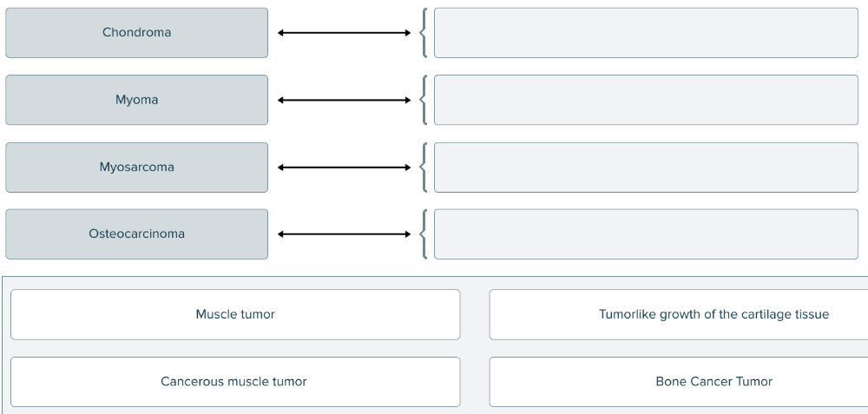Click the empty answer slot for Myoma

coord(646,100)
